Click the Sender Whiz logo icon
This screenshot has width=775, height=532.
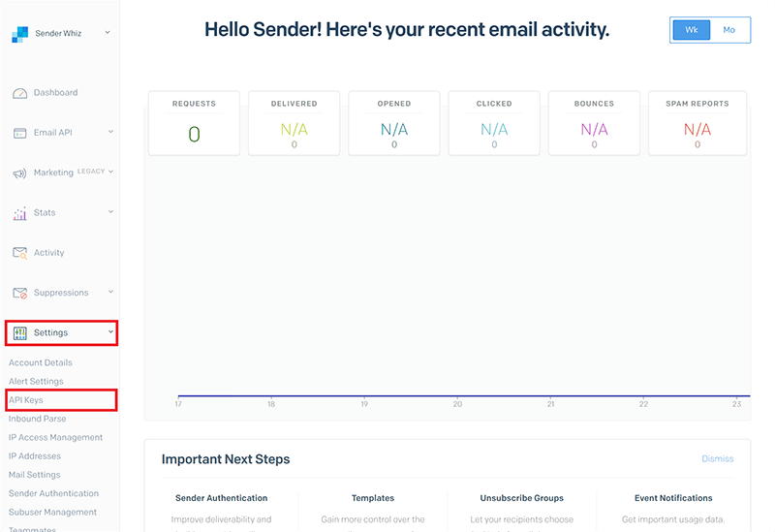20,35
